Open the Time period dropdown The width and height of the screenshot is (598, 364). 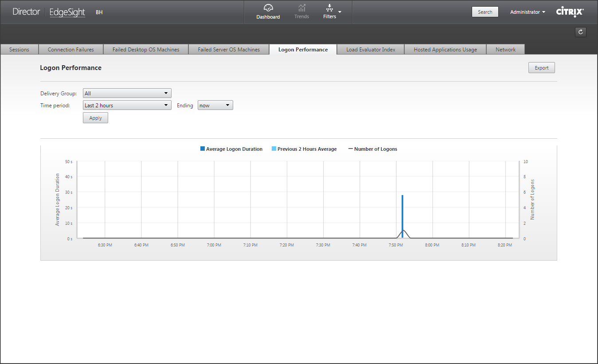[127, 105]
